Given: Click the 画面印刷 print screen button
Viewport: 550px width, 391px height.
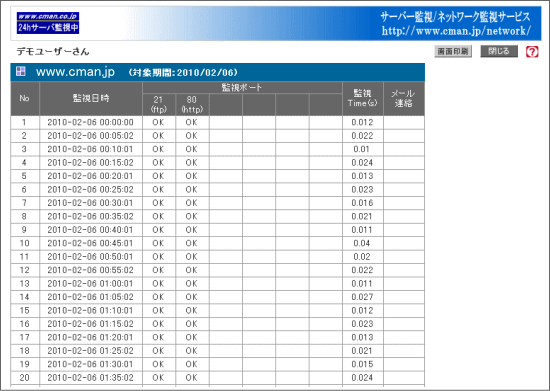Looking at the screenshot, I should [x=453, y=51].
